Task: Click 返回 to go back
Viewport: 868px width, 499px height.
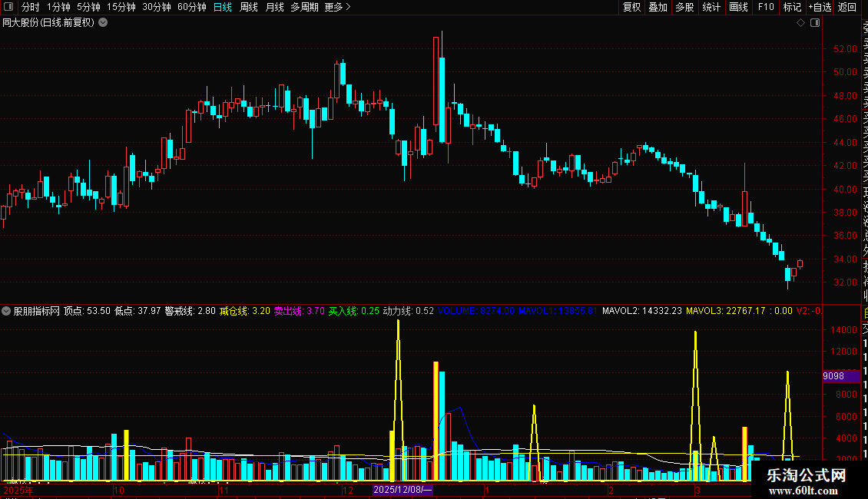Action: point(847,7)
